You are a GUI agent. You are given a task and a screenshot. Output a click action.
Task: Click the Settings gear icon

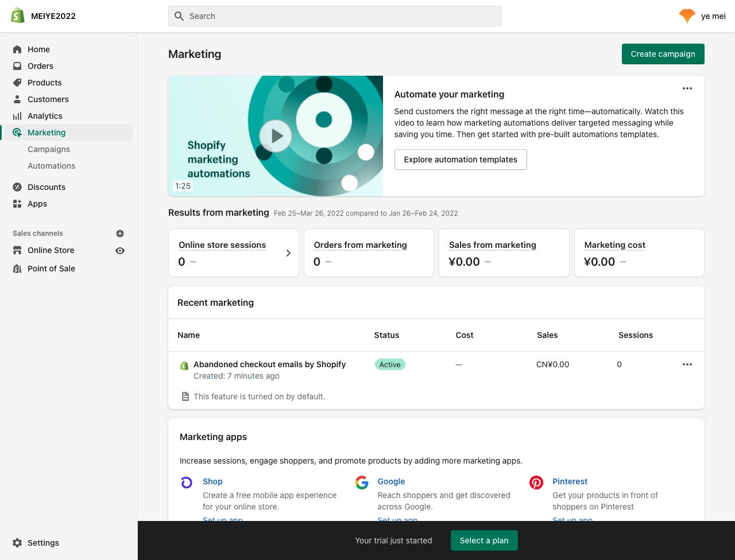coord(17,543)
